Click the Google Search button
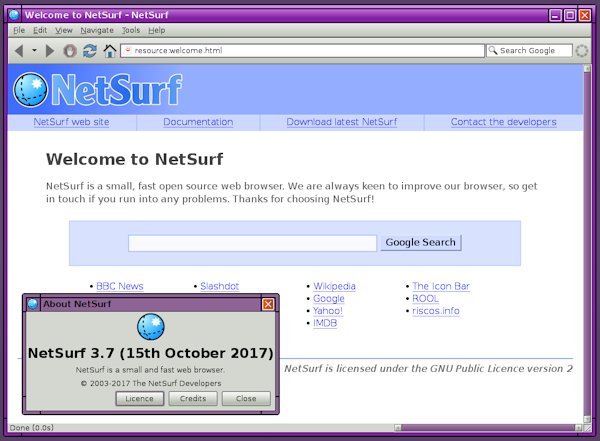This screenshot has height=441, width=600. [420, 242]
